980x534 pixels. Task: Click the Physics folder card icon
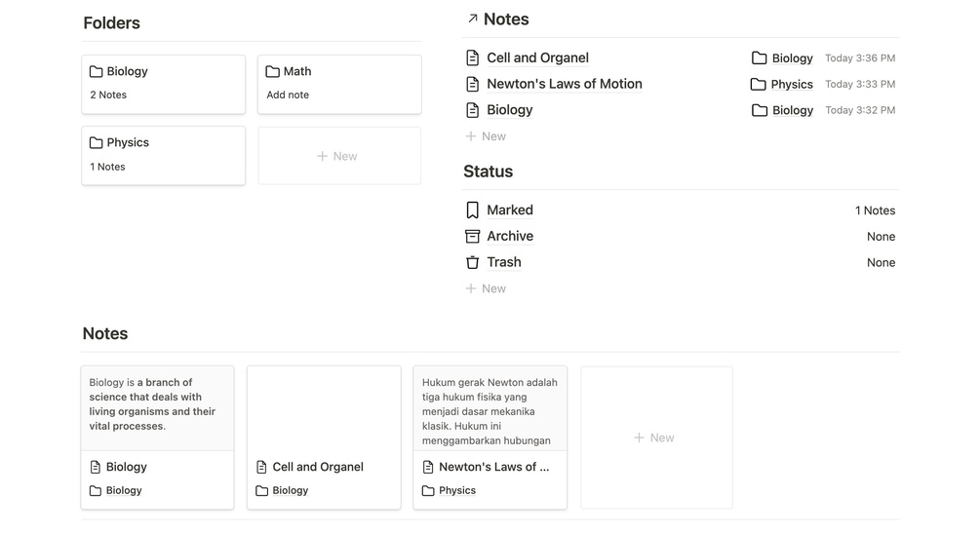[x=96, y=143]
